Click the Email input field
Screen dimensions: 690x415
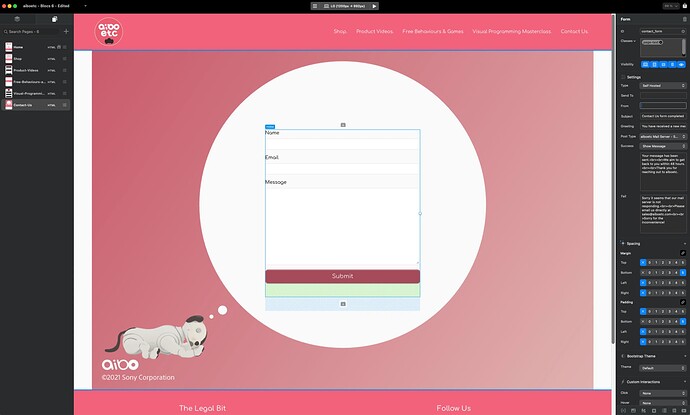point(342,169)
